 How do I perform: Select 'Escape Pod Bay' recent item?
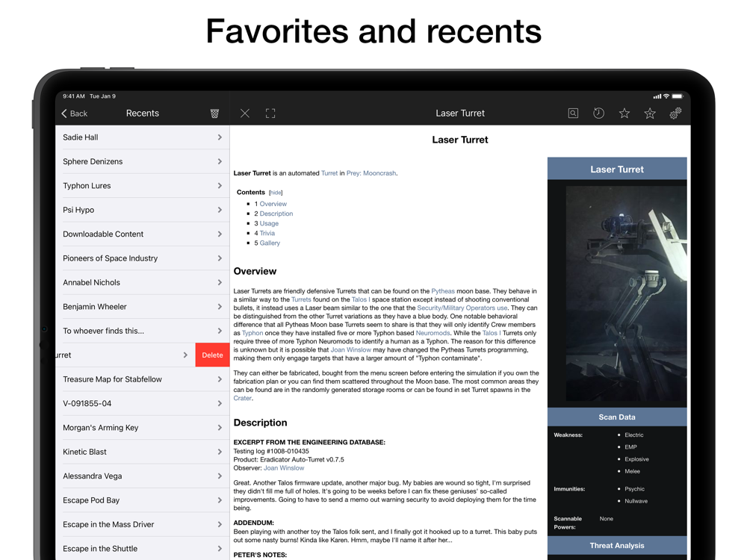pos(143,500)
